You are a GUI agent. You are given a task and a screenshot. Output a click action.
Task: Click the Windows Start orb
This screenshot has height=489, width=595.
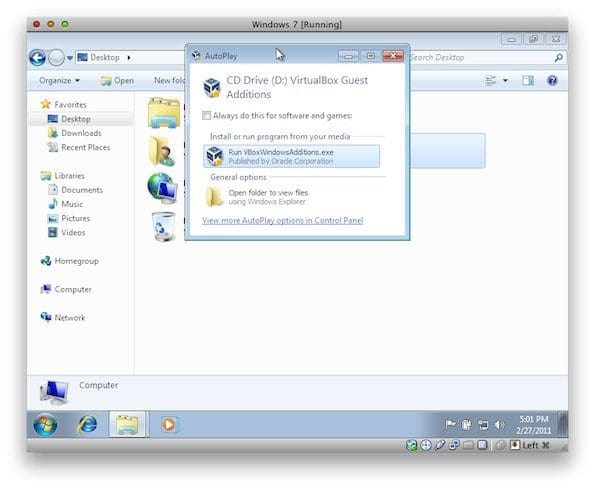click(x=45, y=425)
